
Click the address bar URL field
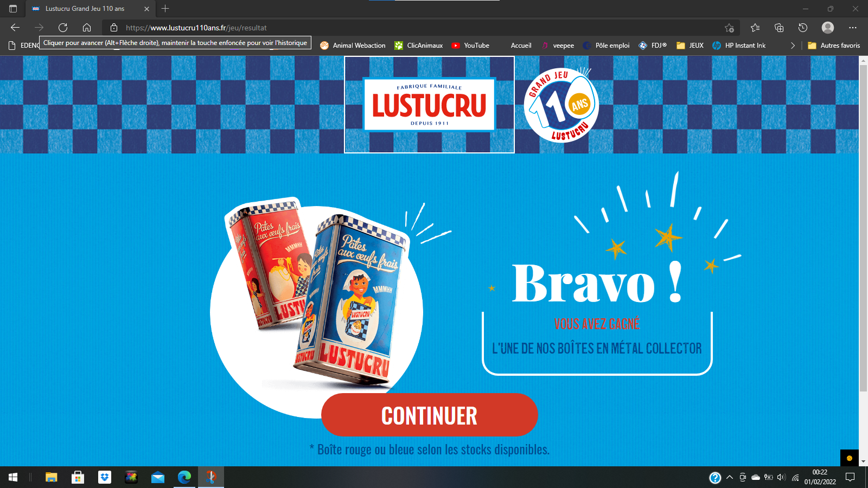coord(380,28)
